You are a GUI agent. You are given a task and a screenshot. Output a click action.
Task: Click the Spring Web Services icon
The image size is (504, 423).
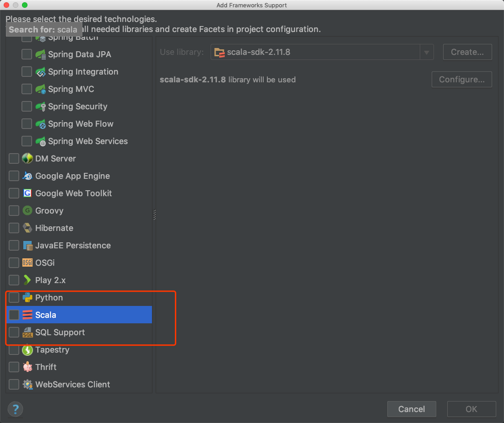[x=40, y=141]
